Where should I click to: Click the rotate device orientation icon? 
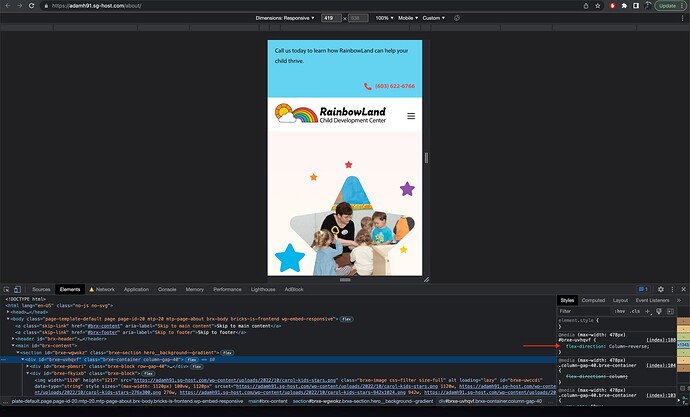click(x=457, y=18)
